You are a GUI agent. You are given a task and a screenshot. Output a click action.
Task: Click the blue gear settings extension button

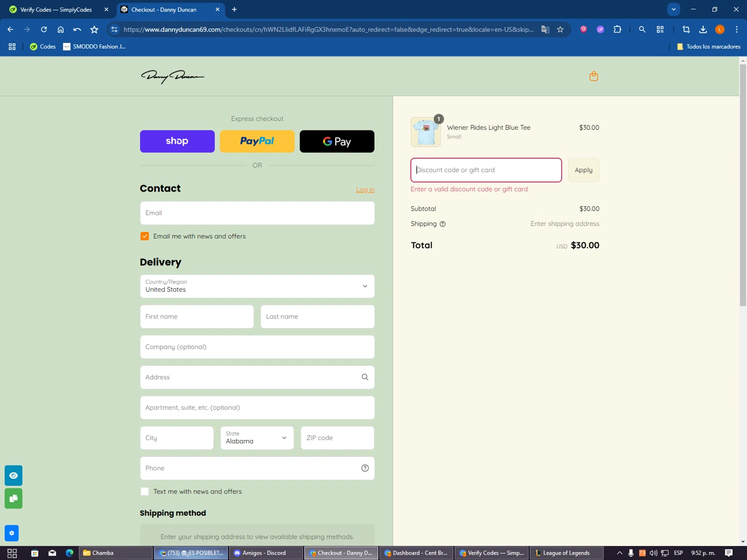pos(11,533)
